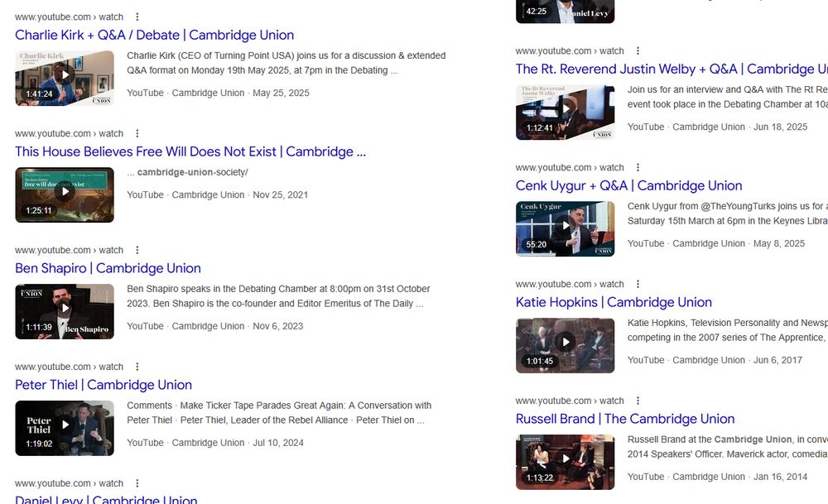Play the Cenk Uygur video thumbnail
This screenshot has width=828, height=504.
[x=565, y=229]
